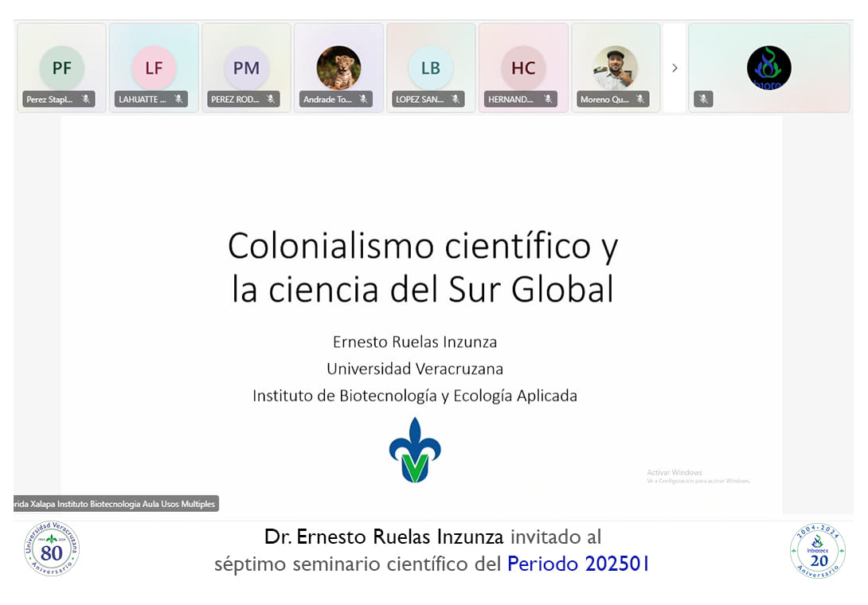The width and height of the screenshot is (868, 605).
Task: Click muted mic icon next to LOPEZ SAN
Action: (456, 100)
